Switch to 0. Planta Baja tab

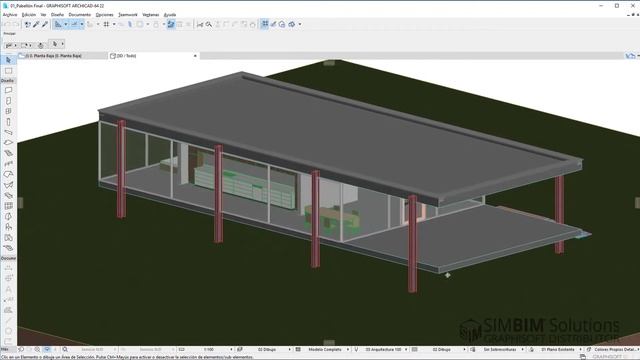pyautogui.click(x=62, y=56)
